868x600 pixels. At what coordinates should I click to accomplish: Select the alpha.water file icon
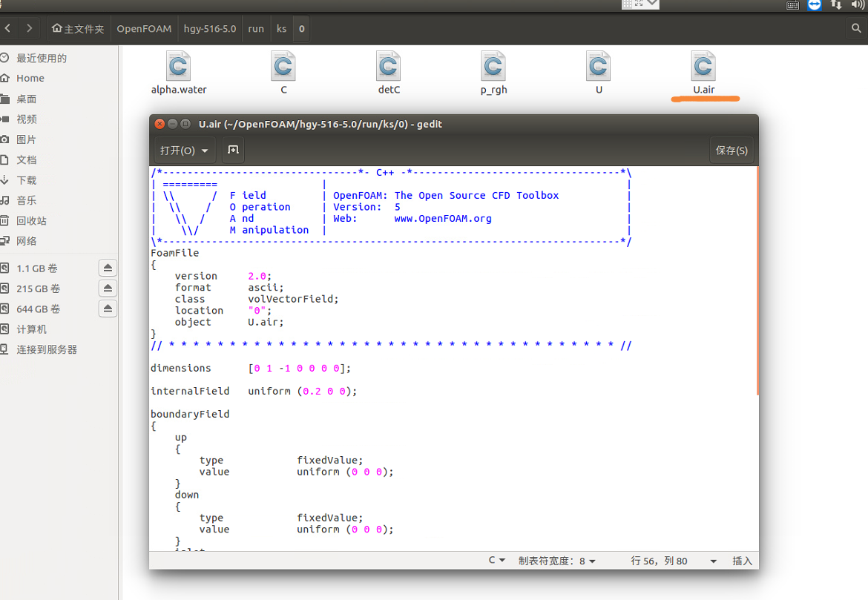178,67
